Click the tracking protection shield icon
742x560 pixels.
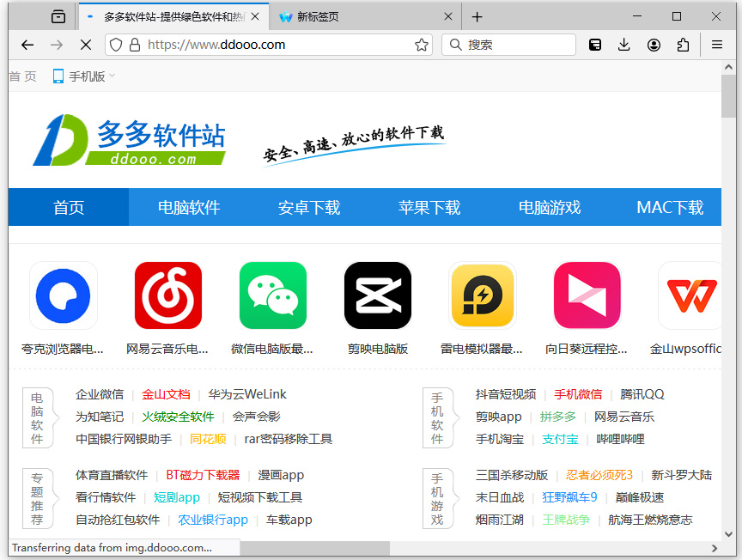tap(116, 45)
